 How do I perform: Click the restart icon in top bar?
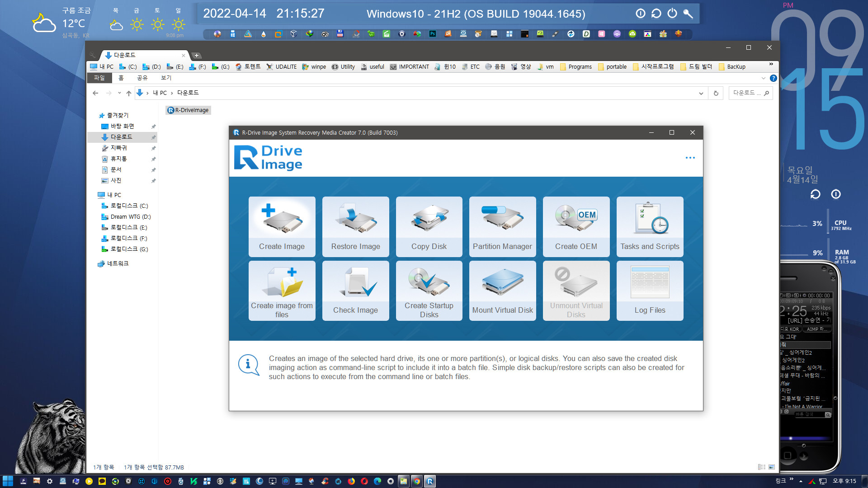point(656,14)
